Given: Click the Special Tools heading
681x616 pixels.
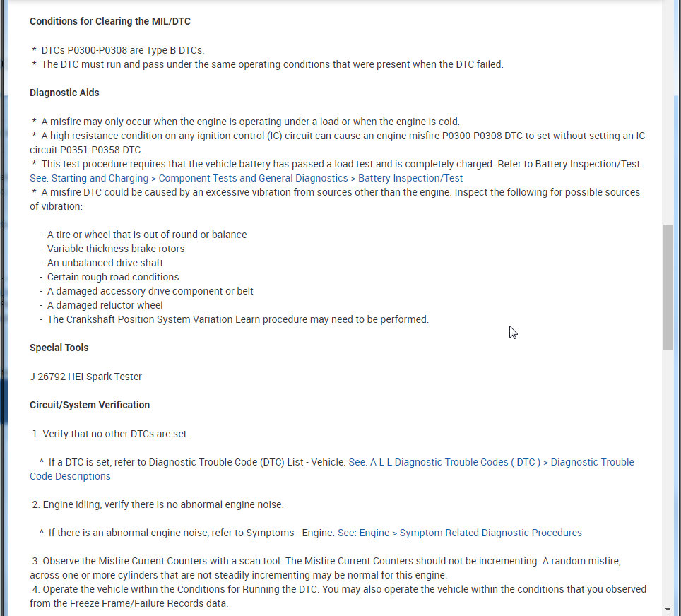Looking at the screenshot, I should click(59, 348).
